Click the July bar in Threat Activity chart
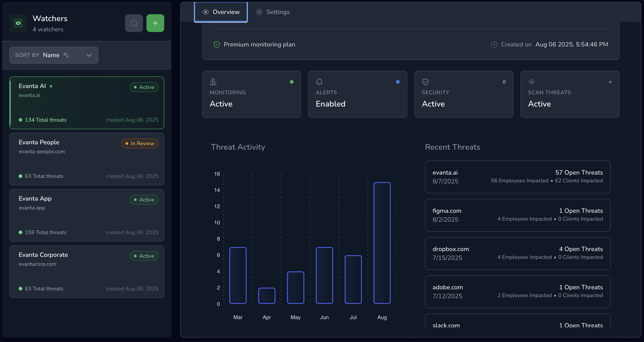The image size is (644, 342). point(353,280)
